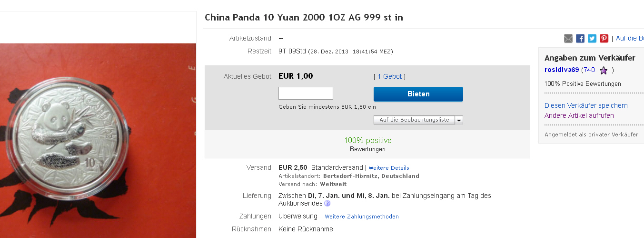644x238 pixels.
Task: Open delivery help question mark icon
Action: click(x=327, y=204)
